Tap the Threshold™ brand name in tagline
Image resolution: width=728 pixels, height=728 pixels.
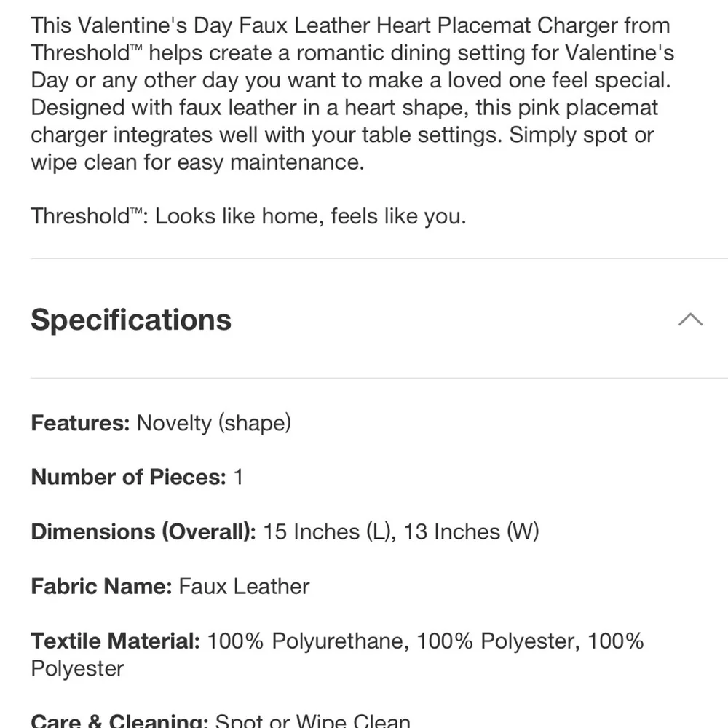(x=87, y=216)
